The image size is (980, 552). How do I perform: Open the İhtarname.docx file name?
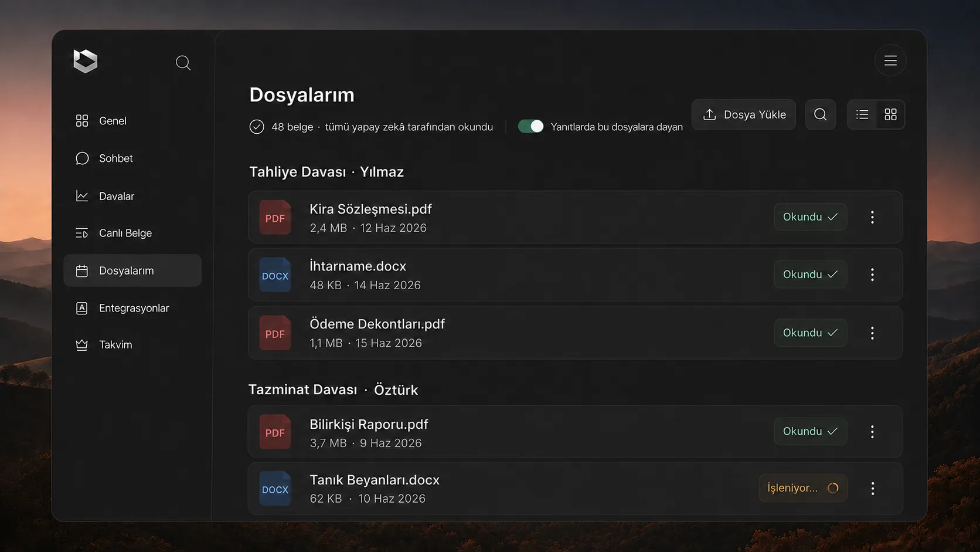(x=358, y=266)
